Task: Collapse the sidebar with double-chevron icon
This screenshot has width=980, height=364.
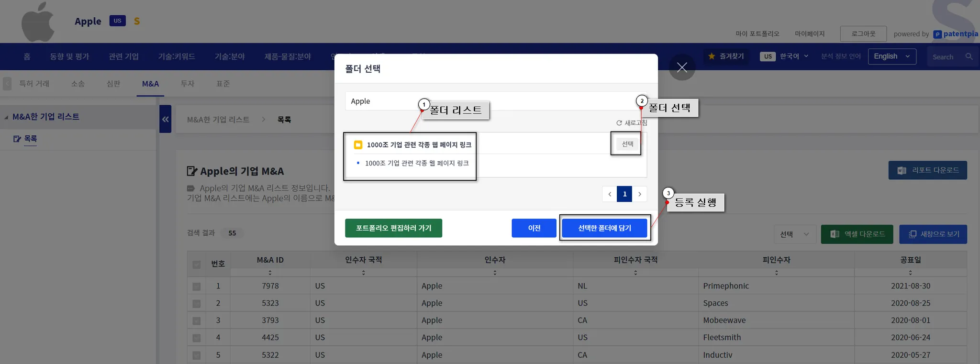Action: [x=165, y=119]
